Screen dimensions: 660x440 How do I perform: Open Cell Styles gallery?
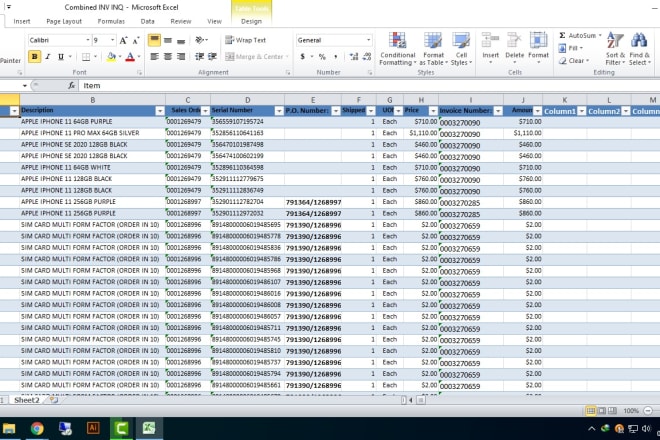click(x=461, y=49)
